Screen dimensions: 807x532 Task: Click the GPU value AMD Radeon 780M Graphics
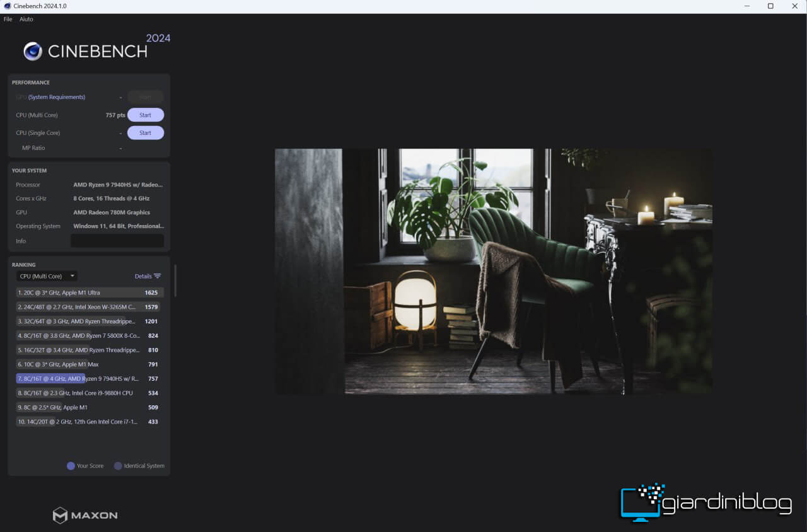[112, 212]
